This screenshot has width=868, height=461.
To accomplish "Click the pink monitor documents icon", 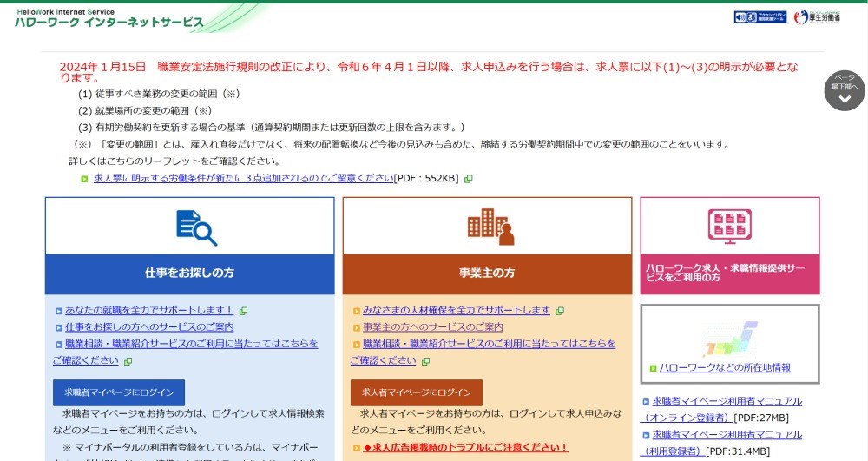I will pyautogui.click(x=730, y=227).
